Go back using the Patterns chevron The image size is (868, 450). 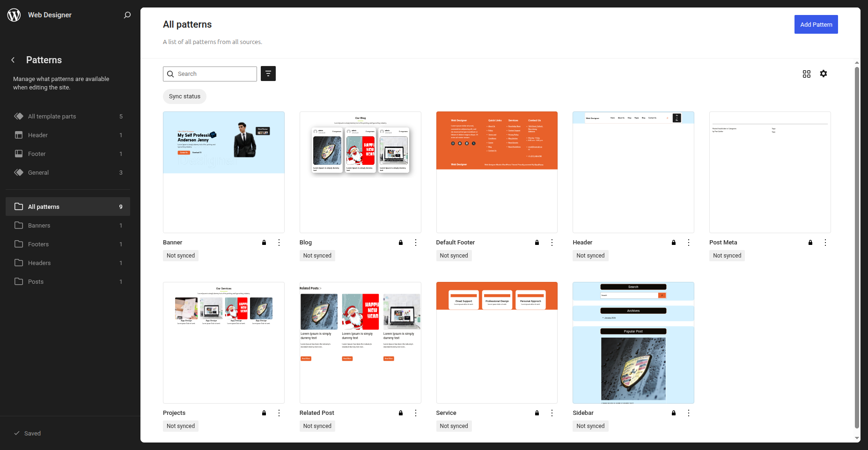[x=13, y=60]
